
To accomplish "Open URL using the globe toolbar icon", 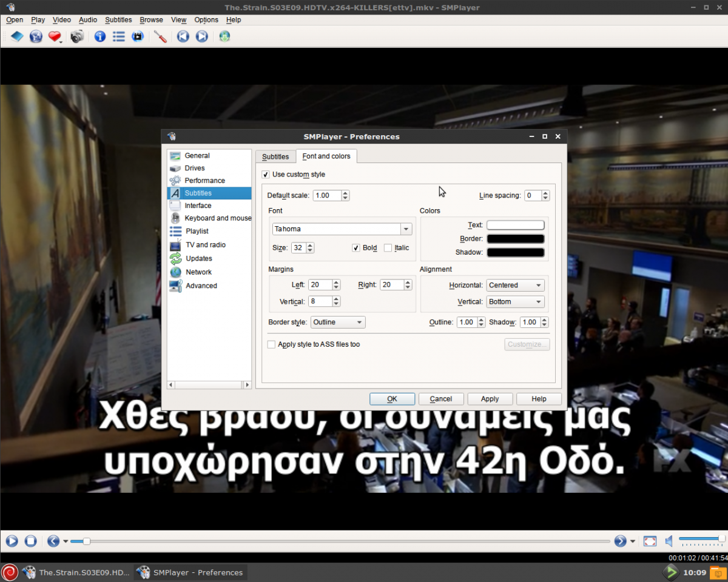I will coord(36,36).
